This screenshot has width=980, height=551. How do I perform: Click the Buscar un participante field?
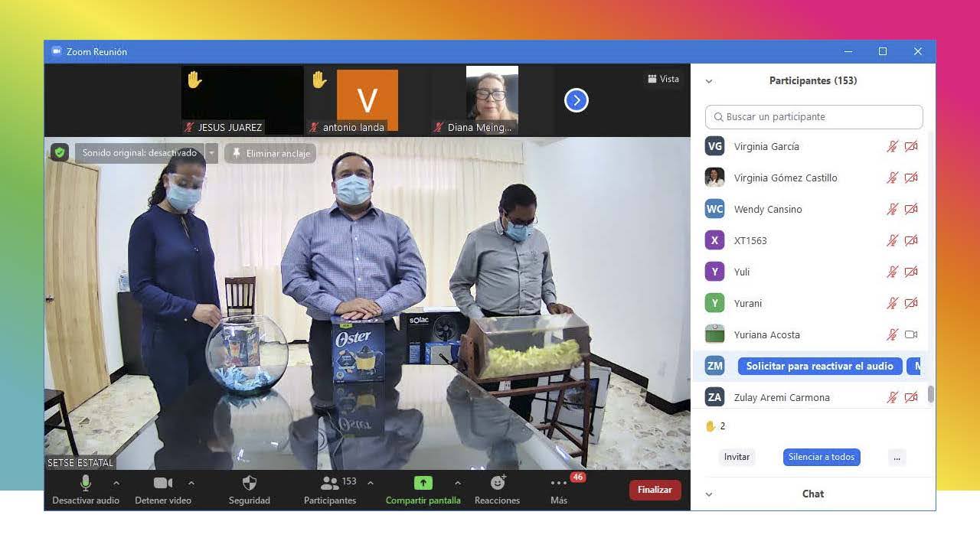pyautogui.click(x=814, y=117)
